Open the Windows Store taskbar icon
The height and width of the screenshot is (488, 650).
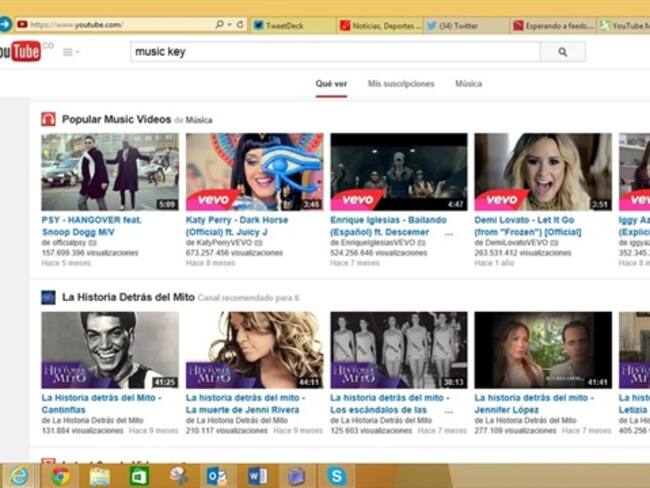coord(139,476)
